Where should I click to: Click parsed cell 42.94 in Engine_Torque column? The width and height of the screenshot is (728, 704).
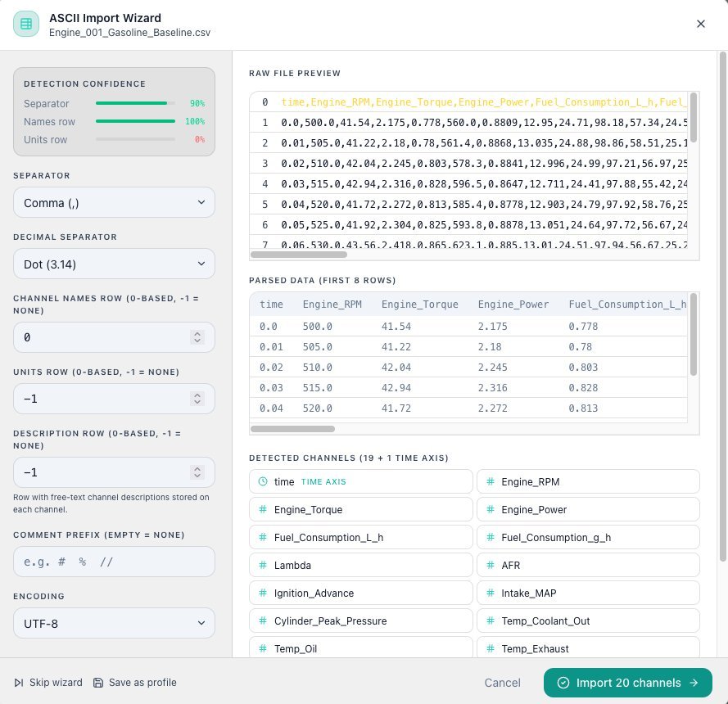point(396,388)
